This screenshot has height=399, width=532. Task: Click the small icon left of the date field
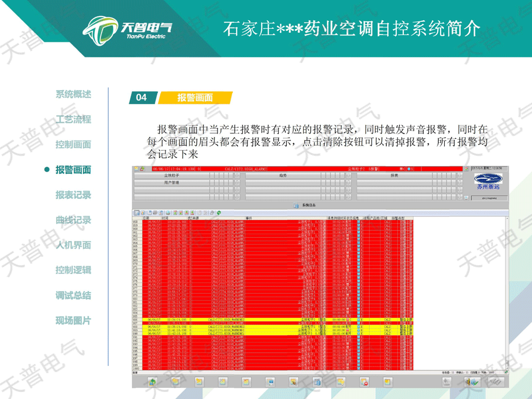[466, 169]
